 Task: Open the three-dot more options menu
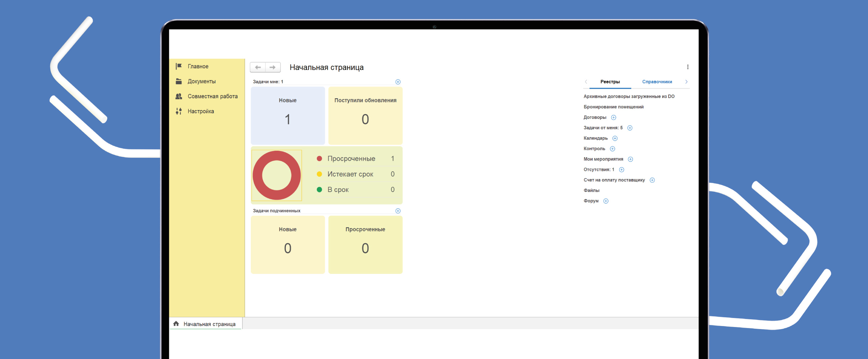point(687,67)
